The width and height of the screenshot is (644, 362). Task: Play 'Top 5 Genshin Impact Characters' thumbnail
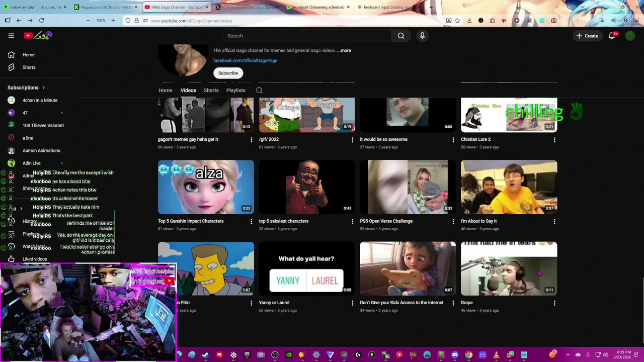(x=206, y=187)
